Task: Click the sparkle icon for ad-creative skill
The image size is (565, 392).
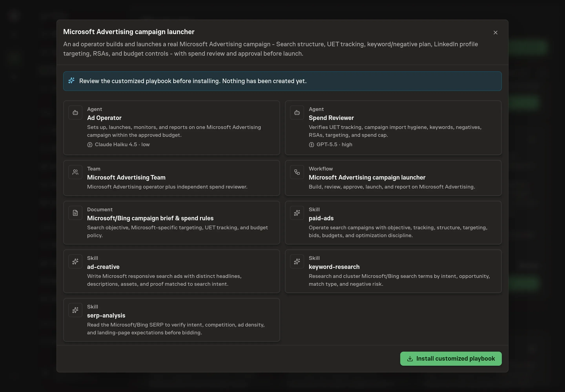Action: [x=75, y=262]
